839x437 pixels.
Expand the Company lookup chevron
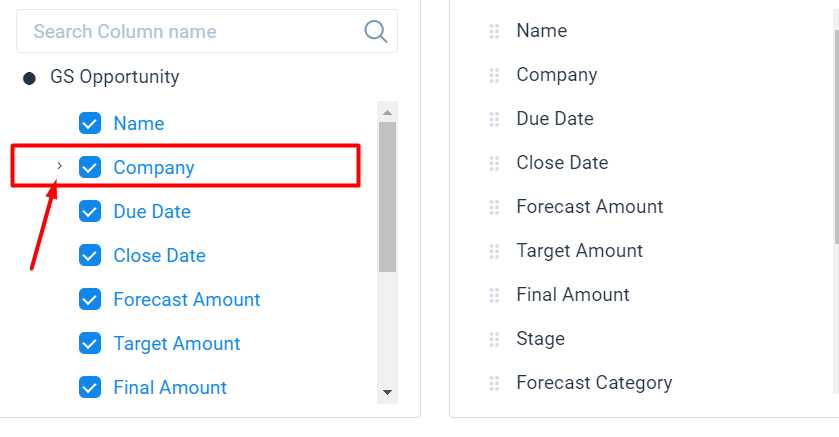tap(59, 166)
